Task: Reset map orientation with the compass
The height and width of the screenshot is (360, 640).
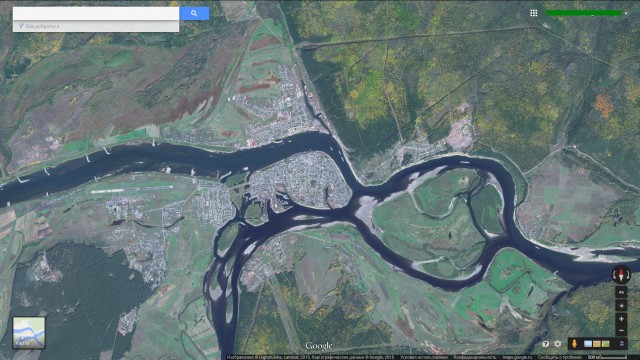Action: pyautogui.click(x=621, y=275)
